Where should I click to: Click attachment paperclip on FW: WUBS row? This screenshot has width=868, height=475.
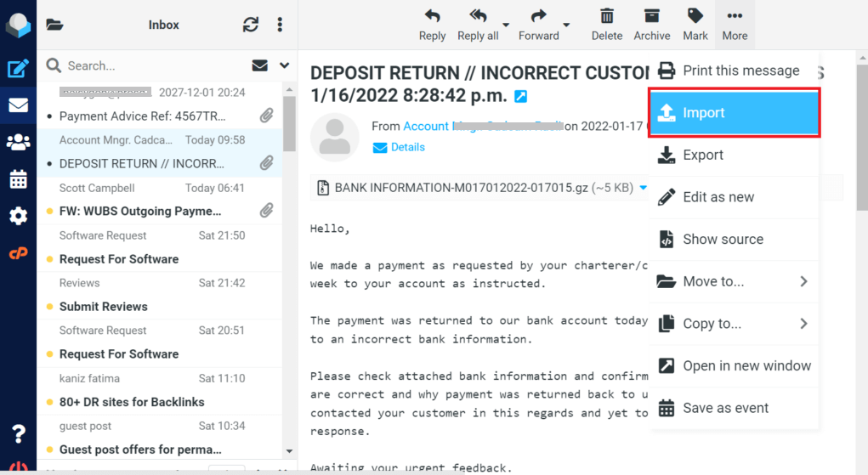[267, 211]
